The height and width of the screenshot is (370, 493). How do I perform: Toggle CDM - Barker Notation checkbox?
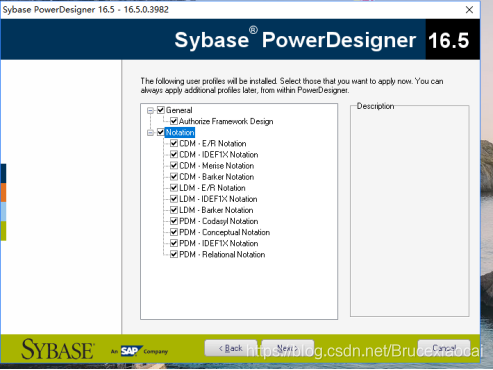coord(174,177)
